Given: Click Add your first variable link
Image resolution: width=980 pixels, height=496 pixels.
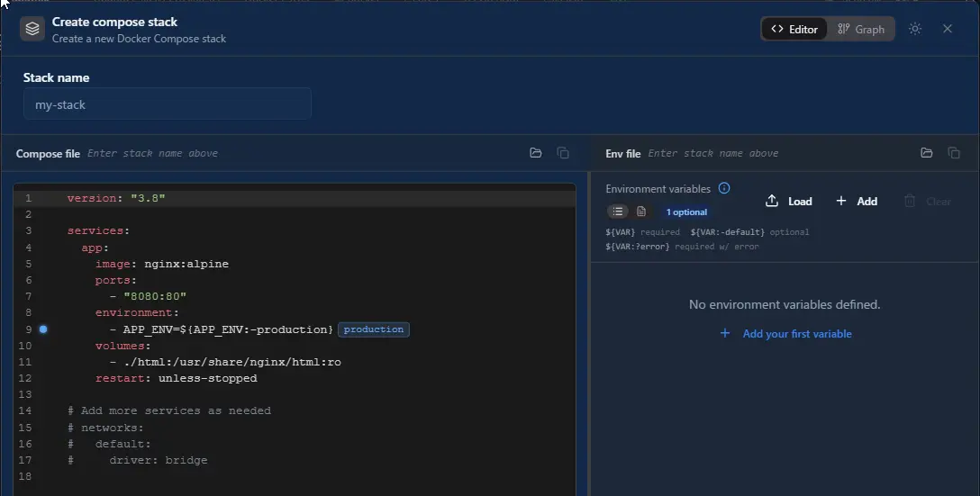Looking at the screenshot, I should [785, 334].
